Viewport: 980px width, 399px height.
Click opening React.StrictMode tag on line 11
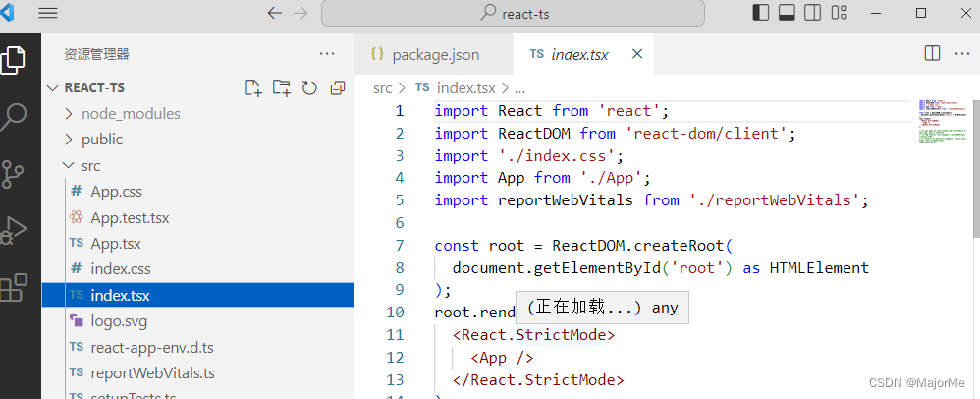tap(534, 334)
